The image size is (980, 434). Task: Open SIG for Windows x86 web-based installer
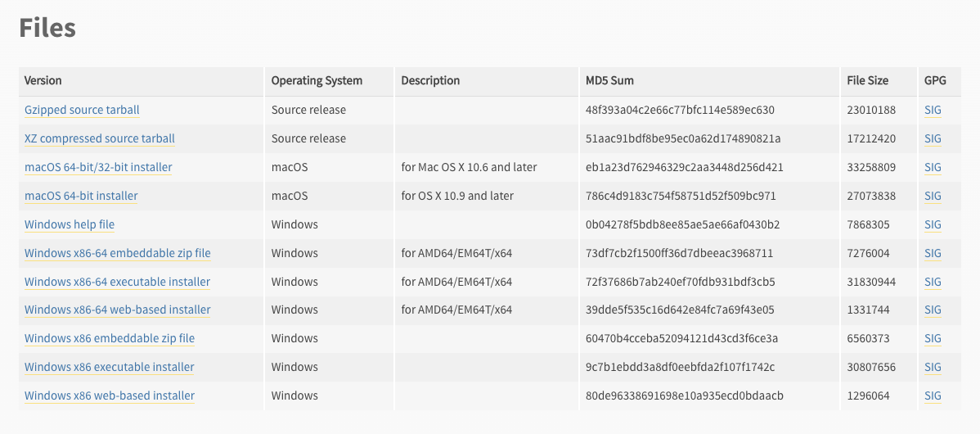click(933, 396)
